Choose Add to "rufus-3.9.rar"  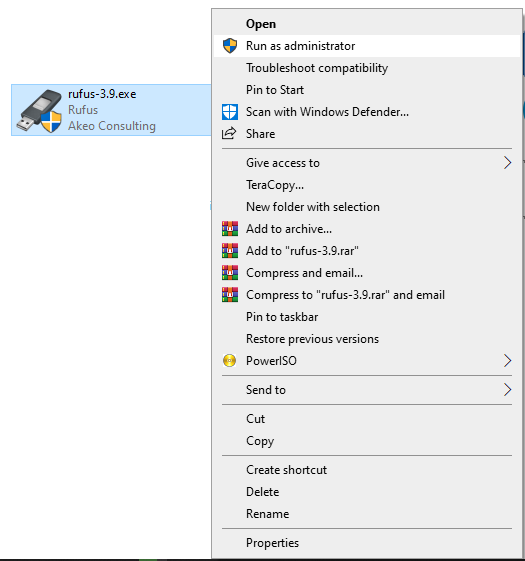pyautogui.click(x=366, y=251)
